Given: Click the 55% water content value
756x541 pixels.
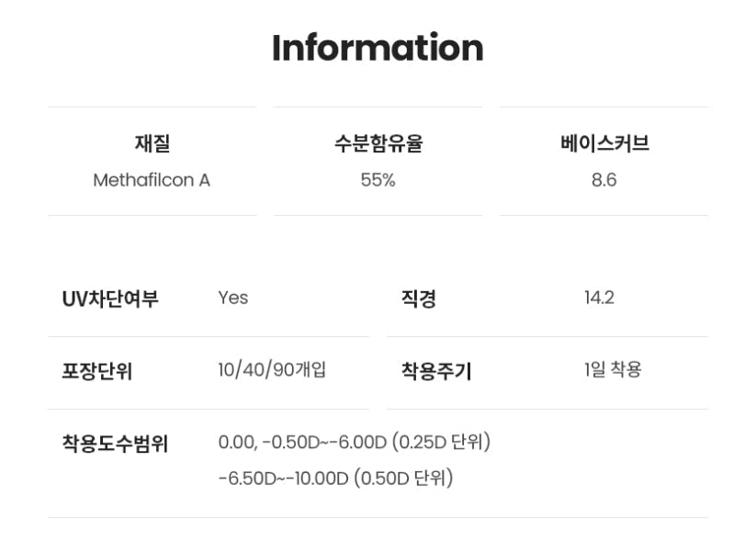Looking at the screenshot, I should [378, 180].
